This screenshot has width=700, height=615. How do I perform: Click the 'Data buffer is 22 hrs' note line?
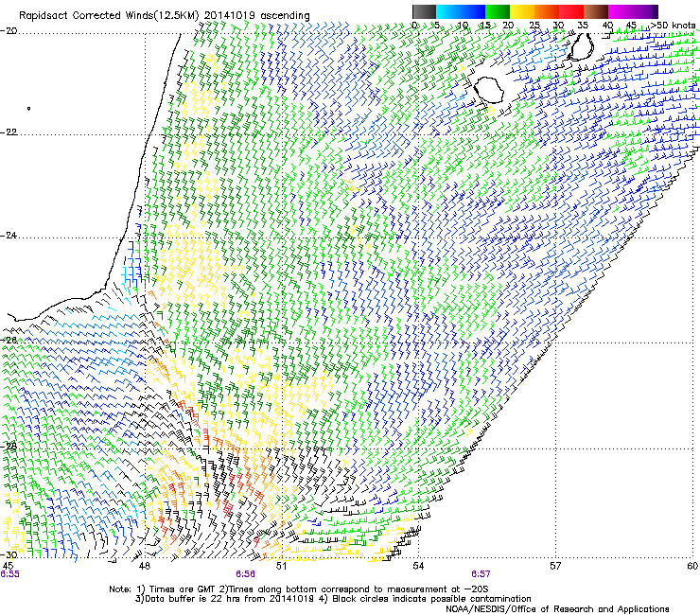click(x=333, y=599)
